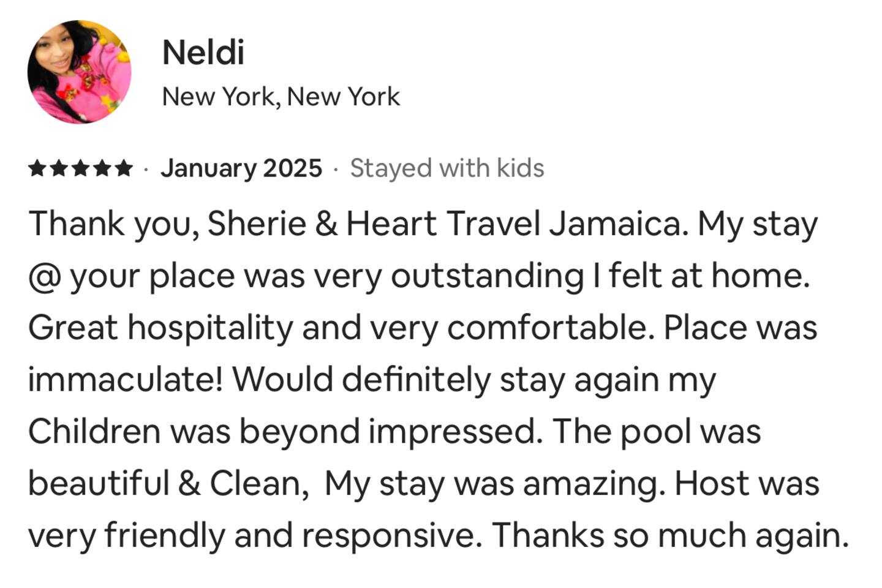Click the name Sherie in the review
The width and height of the screenshot is (882, 588).
257,224
